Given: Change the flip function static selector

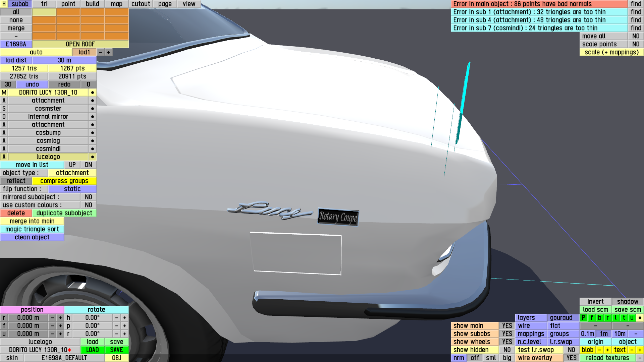Looking at the screenshot, I should click(x=72, y=189).
